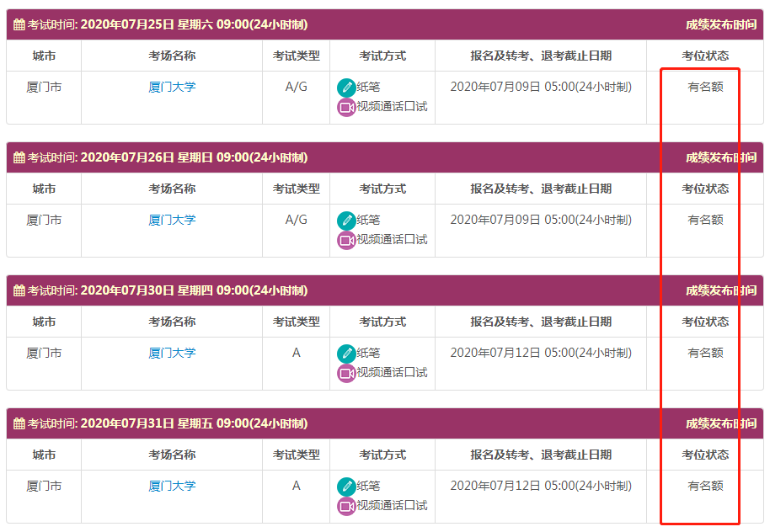Click the 考位状态 column header for 07月30日

705,322
